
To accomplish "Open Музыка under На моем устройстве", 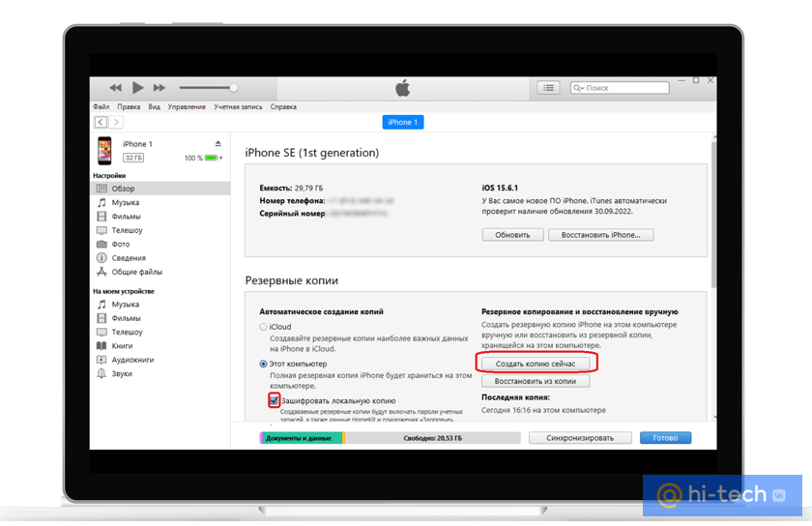I will tap(125, 305).
